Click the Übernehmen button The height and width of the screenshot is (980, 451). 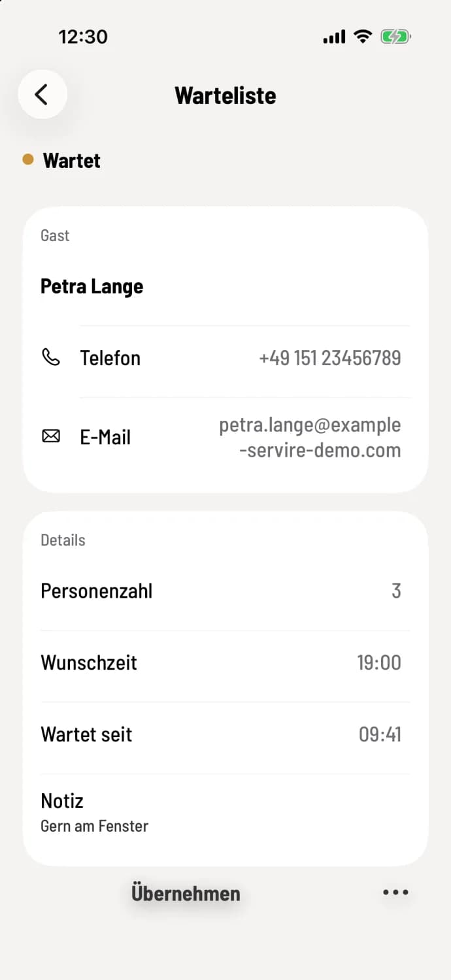pos(186,893)
